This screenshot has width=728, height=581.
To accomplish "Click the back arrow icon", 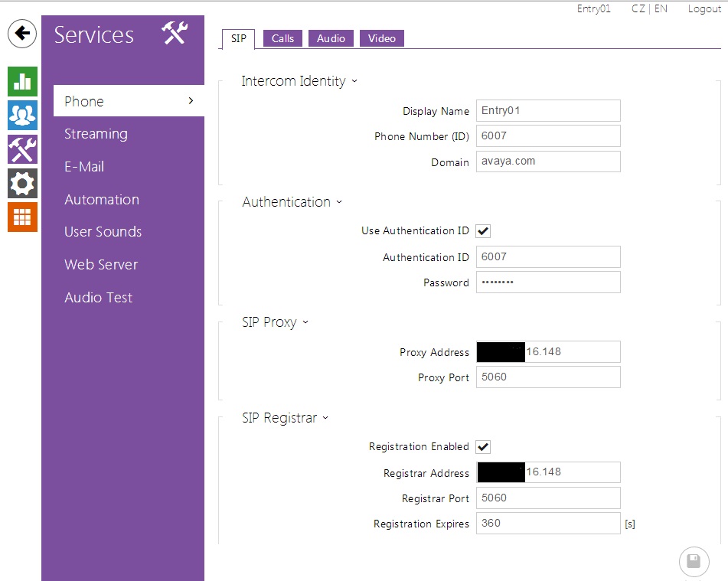I will pyautogui.click(x=23, y=34).
